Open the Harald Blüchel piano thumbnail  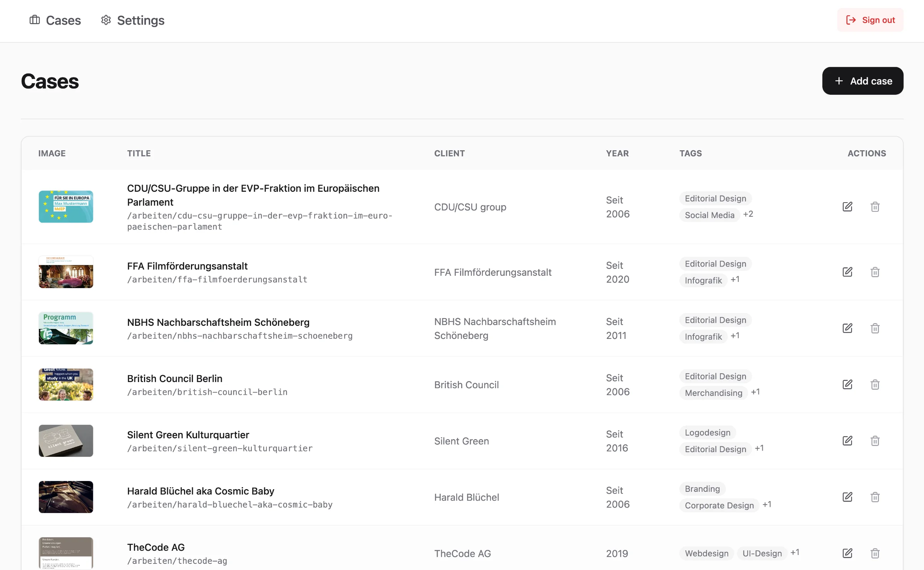coord(66,497)
